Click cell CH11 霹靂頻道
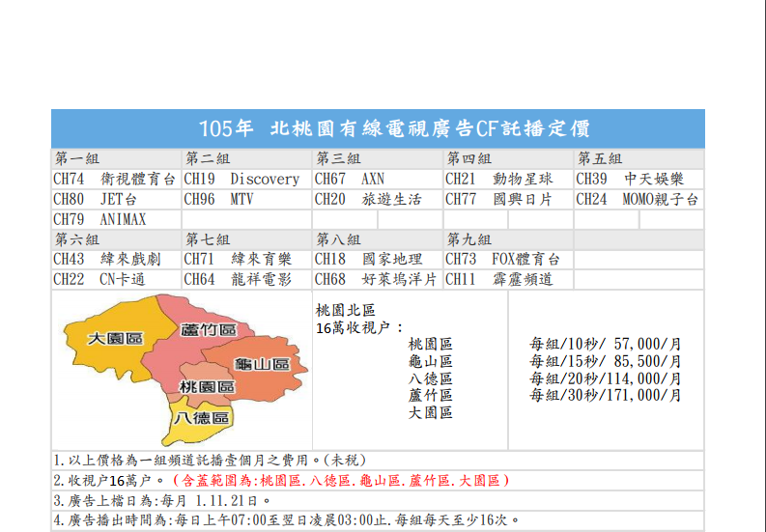Screen dimensions: 766x532 pos(508,280)
